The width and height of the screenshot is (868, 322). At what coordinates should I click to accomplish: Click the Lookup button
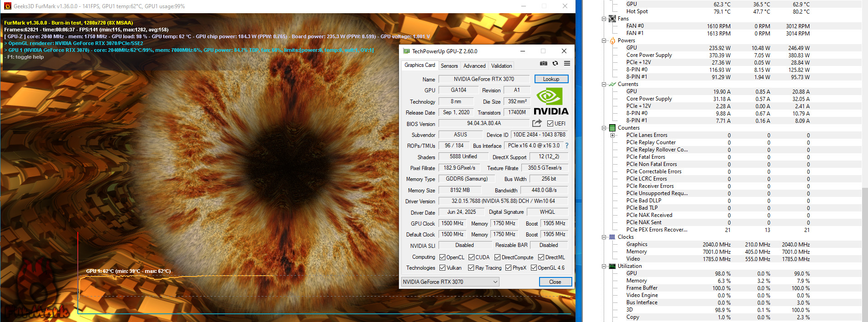pyautogui.click(x=551, y=79)
